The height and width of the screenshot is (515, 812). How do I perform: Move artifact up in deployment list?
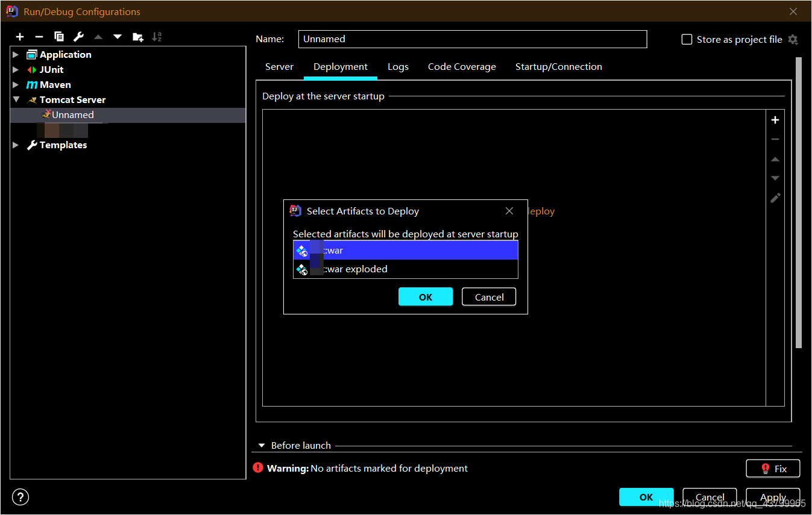click(775, 159)
